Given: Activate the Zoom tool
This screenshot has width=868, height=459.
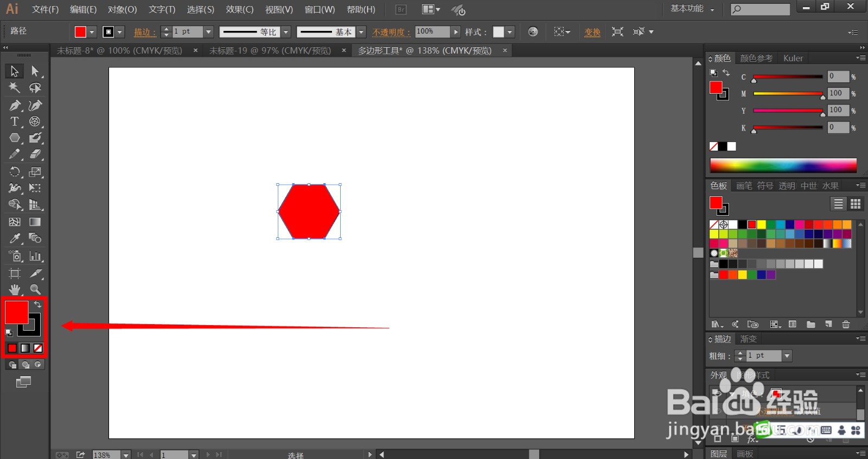Looking at the screenshot, I should coord(35,289).
